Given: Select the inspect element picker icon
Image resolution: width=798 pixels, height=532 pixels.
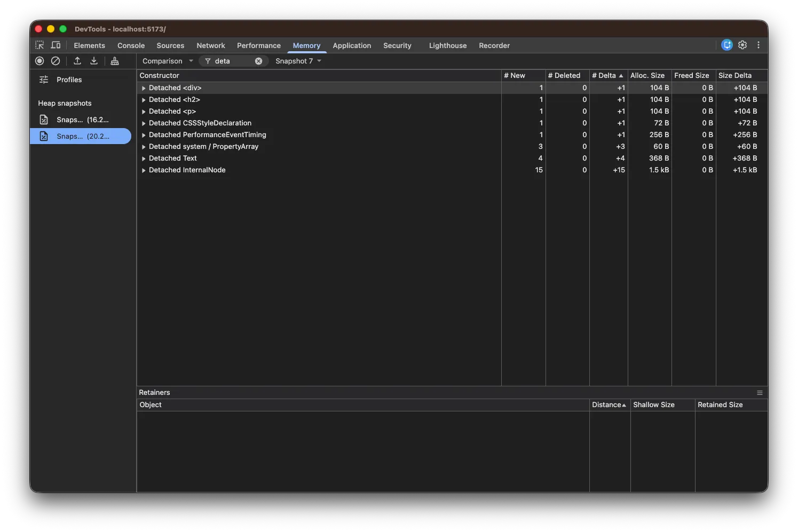Looking at the screenshot, I should click(x=39, y=45).
